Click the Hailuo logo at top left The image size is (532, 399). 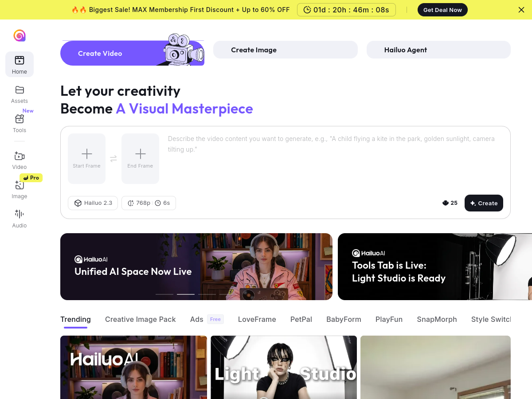[20, 35]
